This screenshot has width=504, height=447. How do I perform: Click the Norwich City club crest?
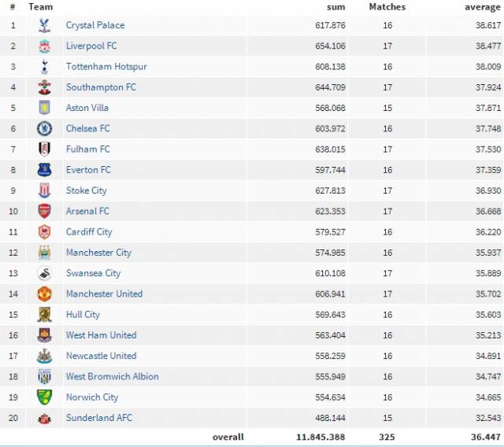(x=44, y=397)
